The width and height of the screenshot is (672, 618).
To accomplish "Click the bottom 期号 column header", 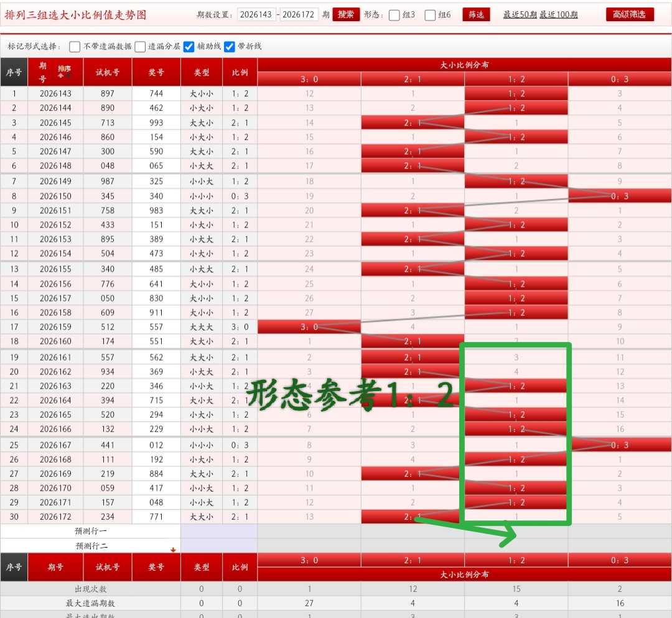I will pyautogui.click(x=56, y=567).
